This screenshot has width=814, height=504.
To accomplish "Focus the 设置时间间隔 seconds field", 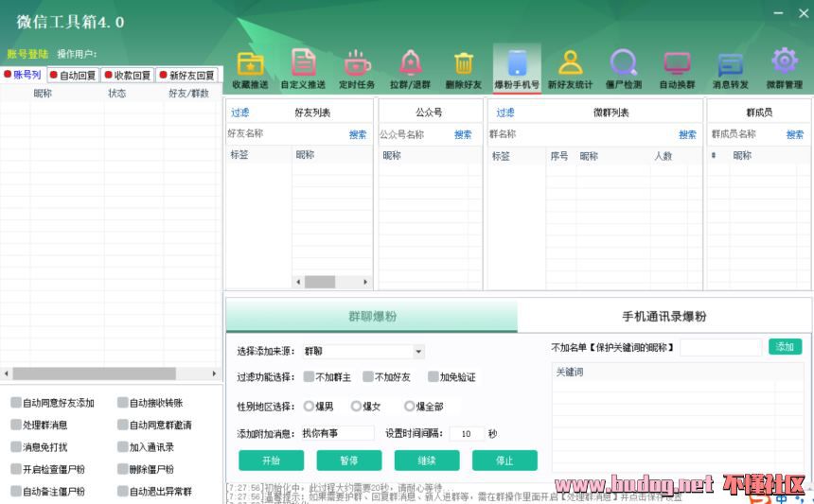I will [x=467, y=433].
